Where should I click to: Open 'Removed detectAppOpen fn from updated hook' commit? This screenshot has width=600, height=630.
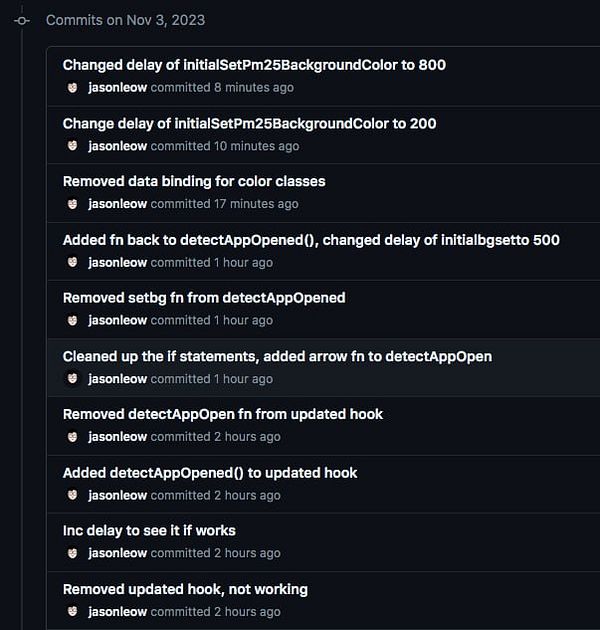point(223,414)
